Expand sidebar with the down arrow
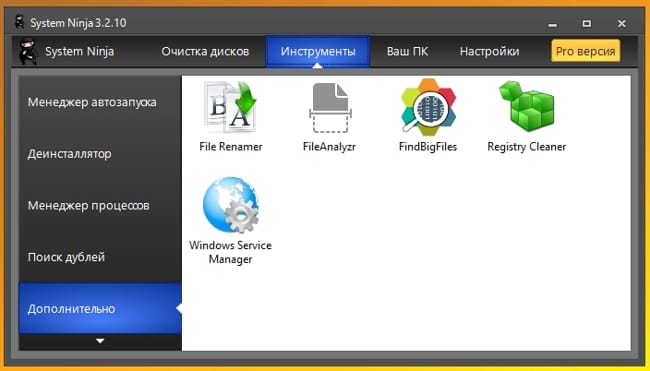The width and height of the screenshot is (650, 371). tap(100, 341)
